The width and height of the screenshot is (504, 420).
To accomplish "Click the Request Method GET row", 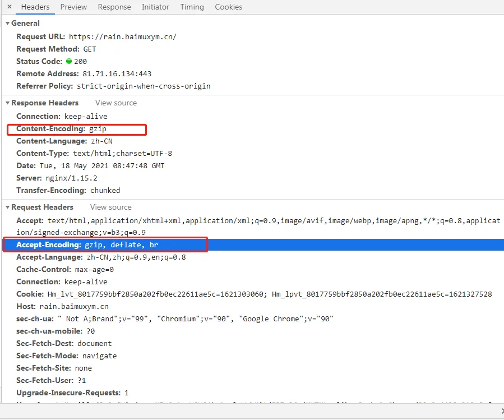I will click(56, 49).
